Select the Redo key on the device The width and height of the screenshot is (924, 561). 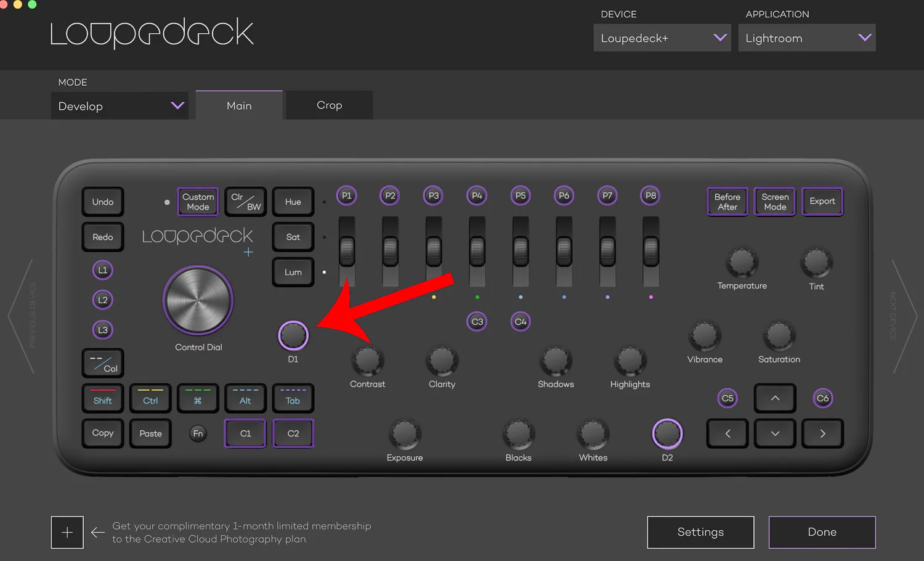click(x=103, y=237)
